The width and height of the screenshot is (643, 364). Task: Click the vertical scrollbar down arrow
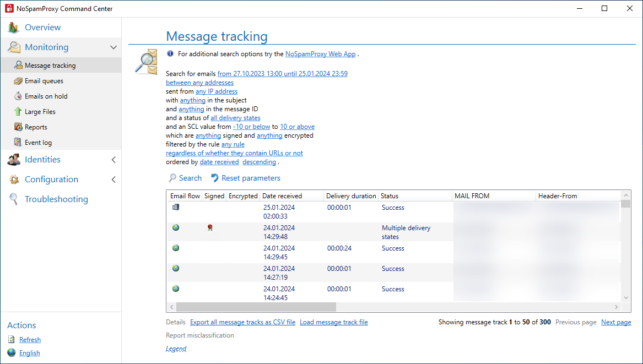[x=626, y=298]
